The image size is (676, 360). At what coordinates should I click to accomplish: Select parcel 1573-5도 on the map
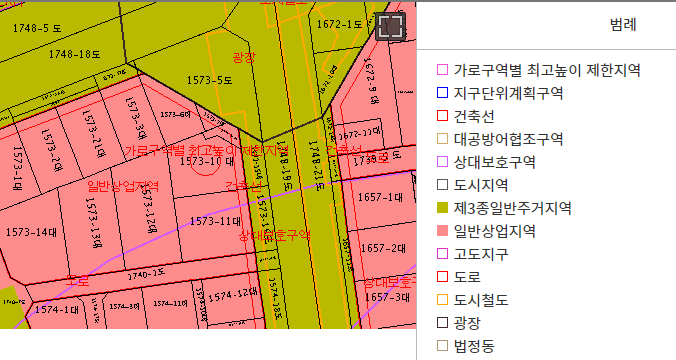click(x=209, y=80)
